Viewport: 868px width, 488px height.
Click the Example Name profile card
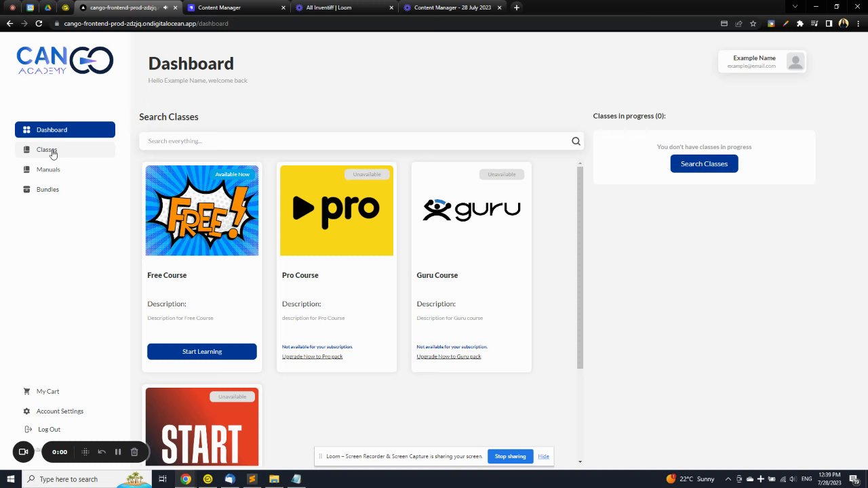click(762, 62)
